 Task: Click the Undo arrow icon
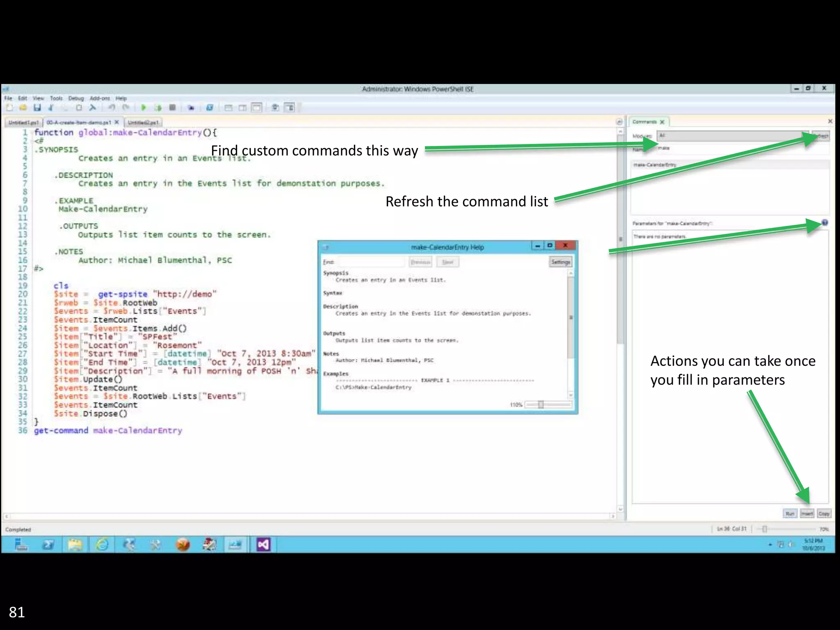[x=112, y=107]
